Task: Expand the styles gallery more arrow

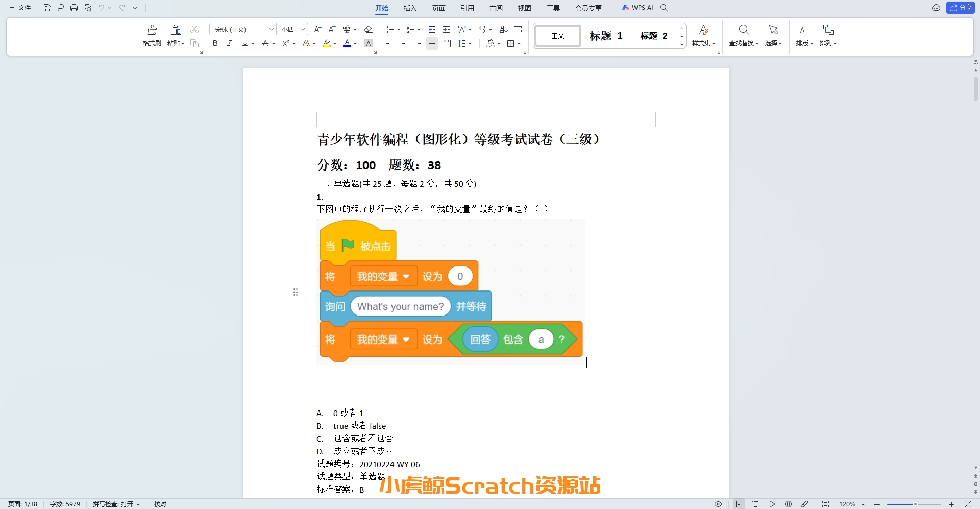Action: (682, 44)
